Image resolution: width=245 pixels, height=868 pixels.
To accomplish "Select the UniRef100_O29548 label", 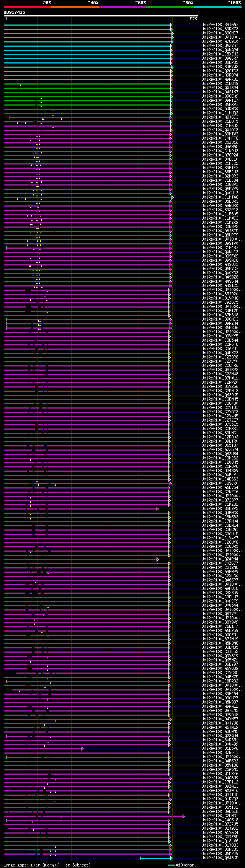I will click(x=220, y=715).
